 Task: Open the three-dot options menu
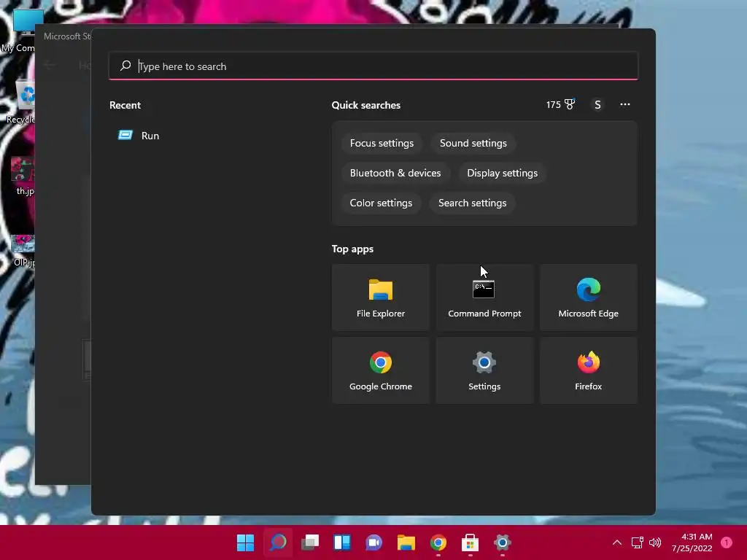[x=625, y=104]
